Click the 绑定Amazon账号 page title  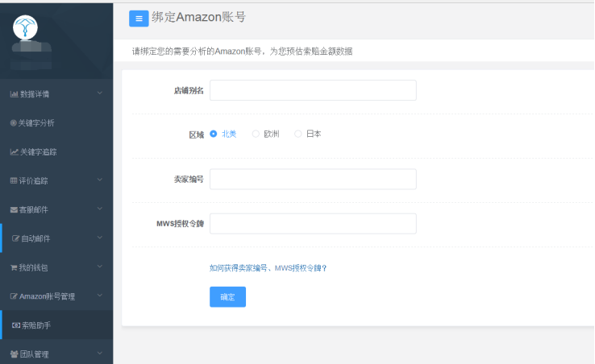tap(199, 18)
